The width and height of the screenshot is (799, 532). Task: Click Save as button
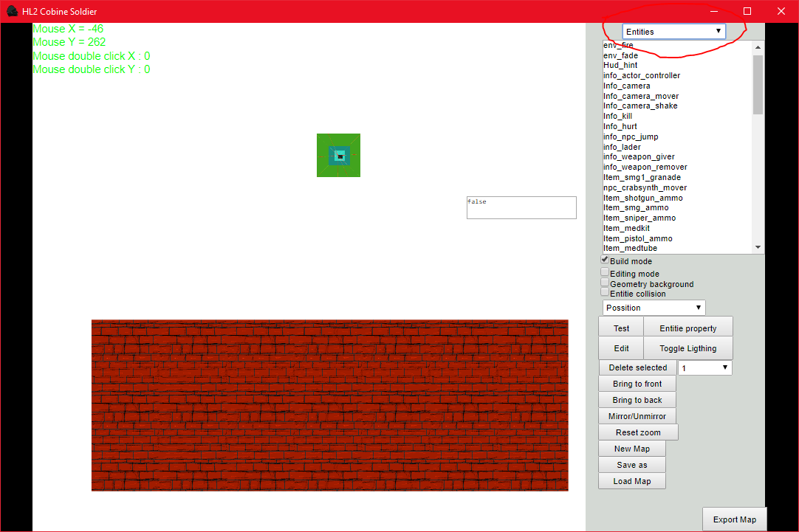[x=632, y=465]
